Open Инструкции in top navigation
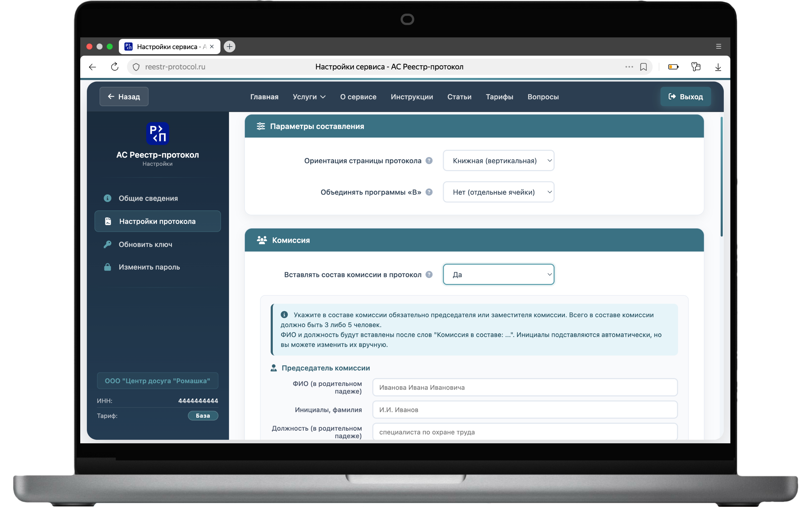812x507 pixels. click(x=412, y=97)
